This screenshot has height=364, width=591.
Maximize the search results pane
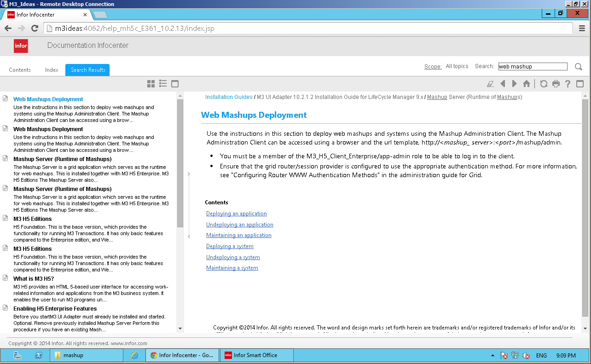coord(175,84)
